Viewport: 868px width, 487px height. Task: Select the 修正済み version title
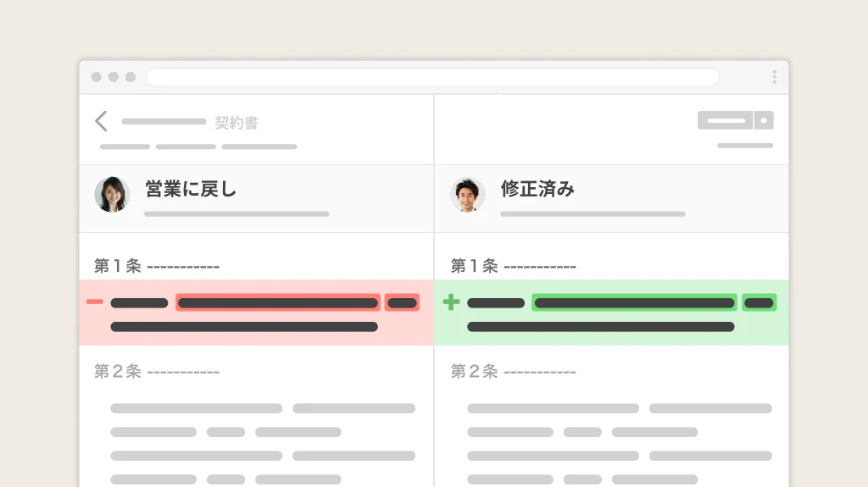coord(537,190)
